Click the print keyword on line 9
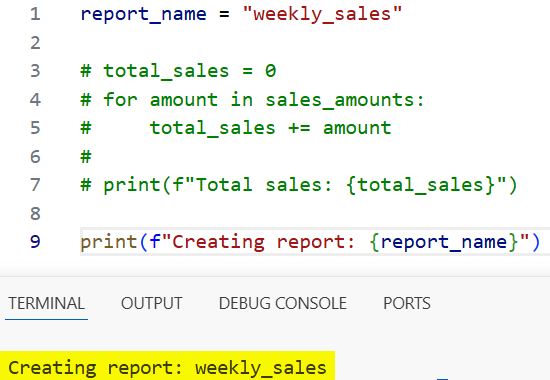This screenshot has height=380, width=550. pos(108,242)
